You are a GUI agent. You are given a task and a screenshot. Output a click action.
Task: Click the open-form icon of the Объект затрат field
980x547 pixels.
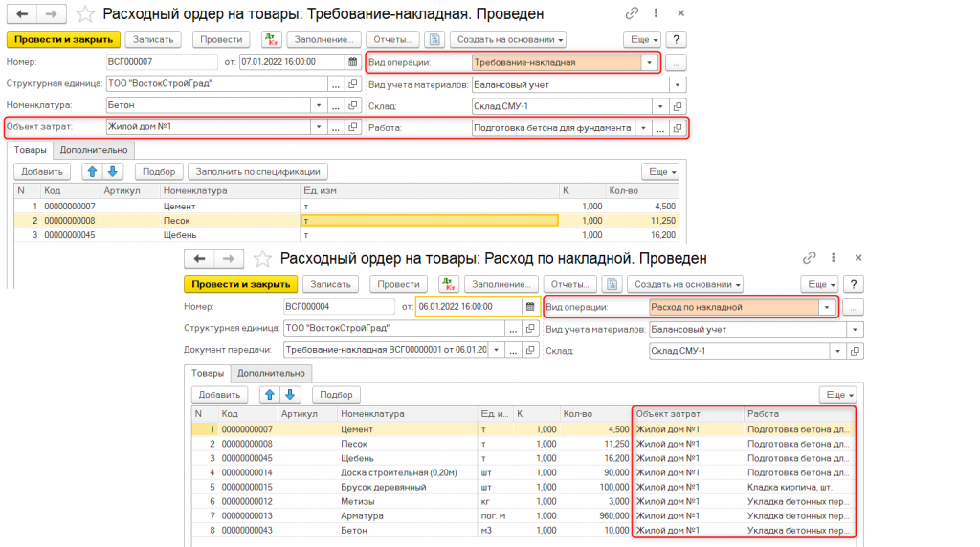[x=353, y=127]
